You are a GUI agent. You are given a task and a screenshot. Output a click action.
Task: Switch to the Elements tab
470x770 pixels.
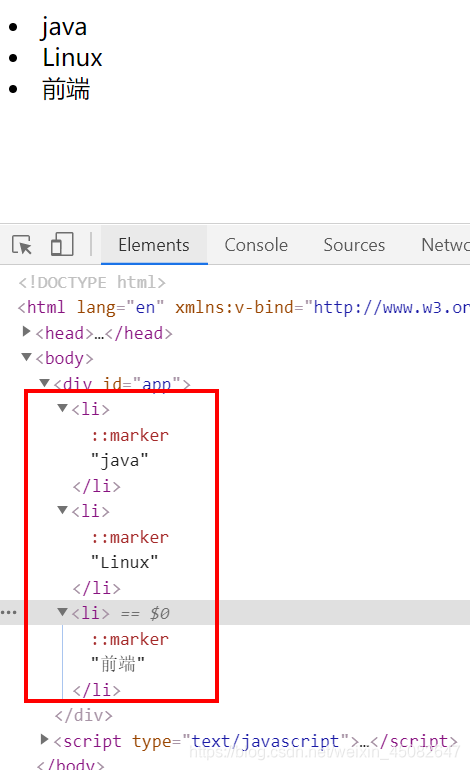coord(154,245)
